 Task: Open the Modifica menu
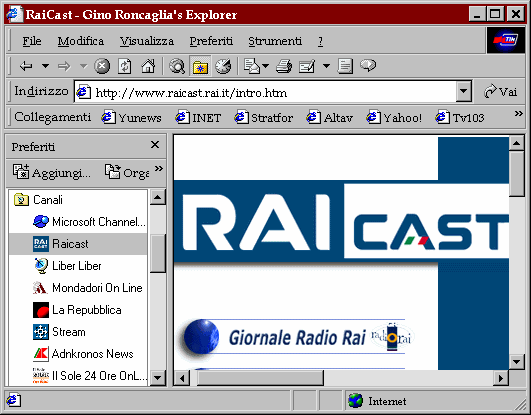coord(81,41)
